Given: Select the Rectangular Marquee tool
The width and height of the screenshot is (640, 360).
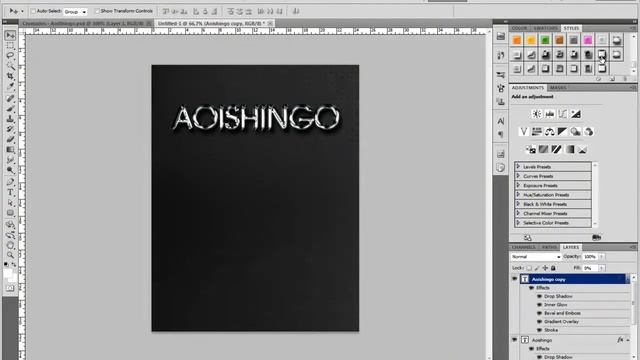Looking at the screenshot, I should pos(10,46).
